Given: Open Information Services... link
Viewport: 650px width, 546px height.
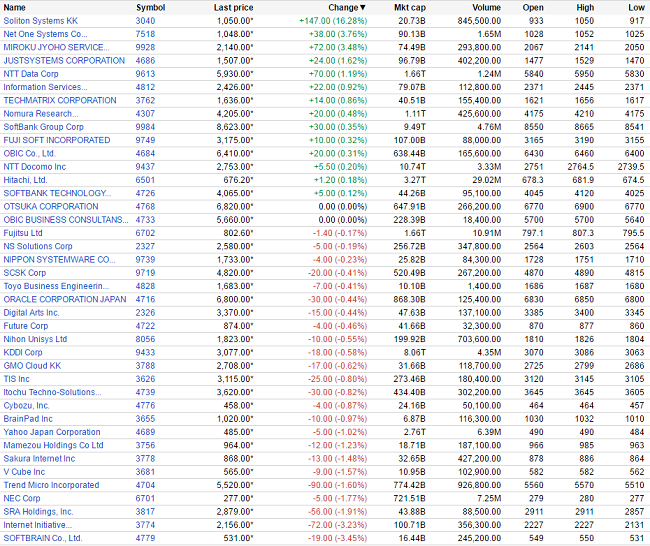Looking at the screenshot, I should coord(45,87).
